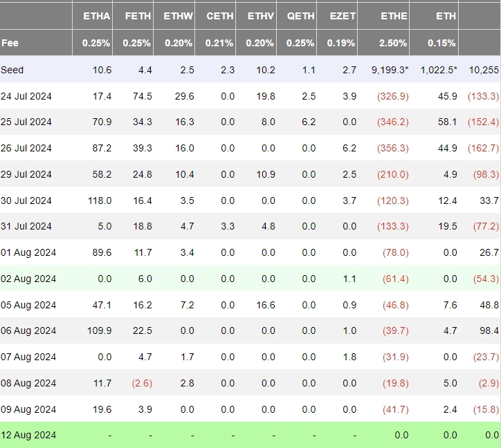Select the Seed row label

click(x=12, y=70)
